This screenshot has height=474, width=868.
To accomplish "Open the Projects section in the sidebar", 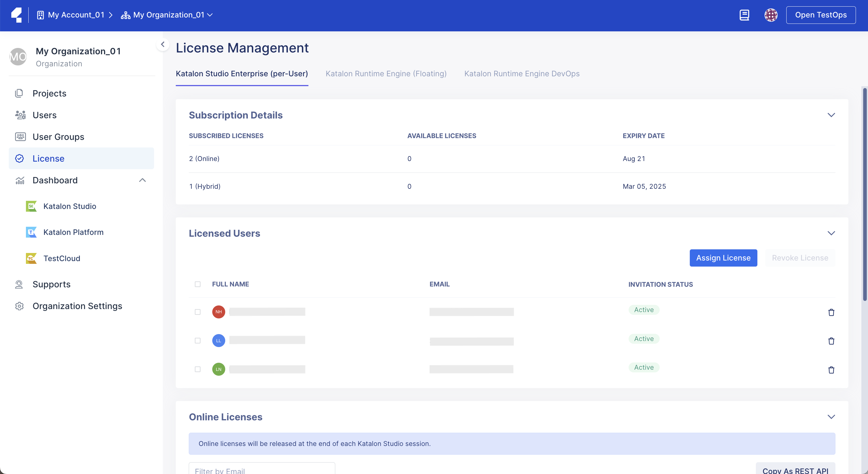I will [x=49, y=93].
